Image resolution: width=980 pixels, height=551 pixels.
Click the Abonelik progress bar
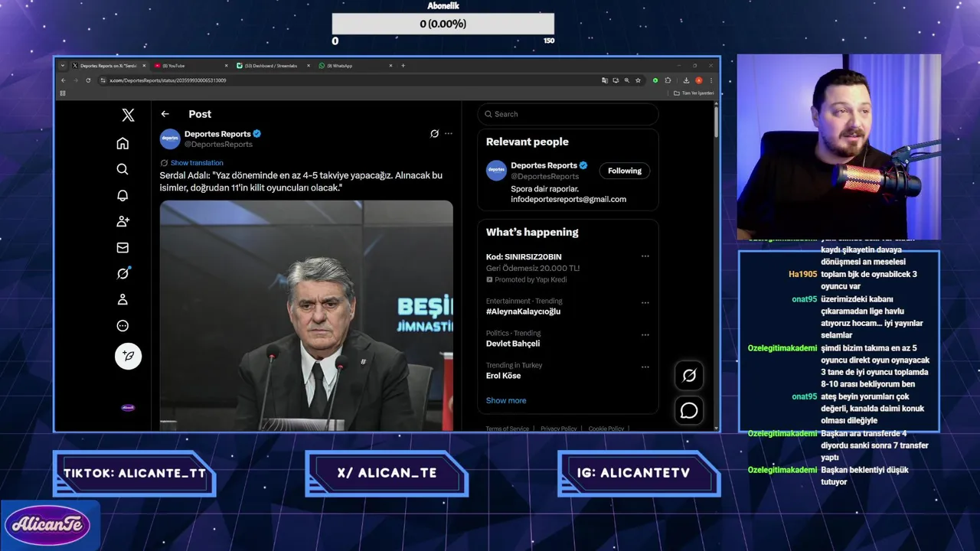pyautogui.click(x=443, y=24)
